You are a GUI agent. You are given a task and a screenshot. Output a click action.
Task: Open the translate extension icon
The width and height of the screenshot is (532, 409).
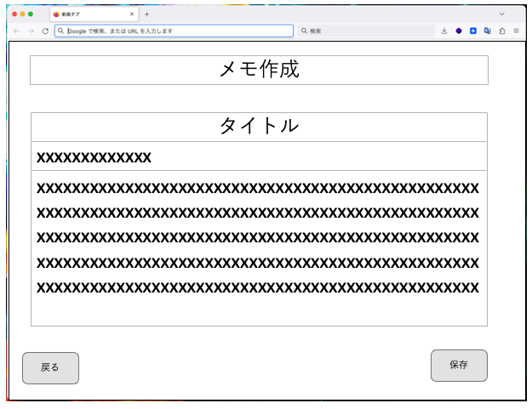(x=488, y=31)
